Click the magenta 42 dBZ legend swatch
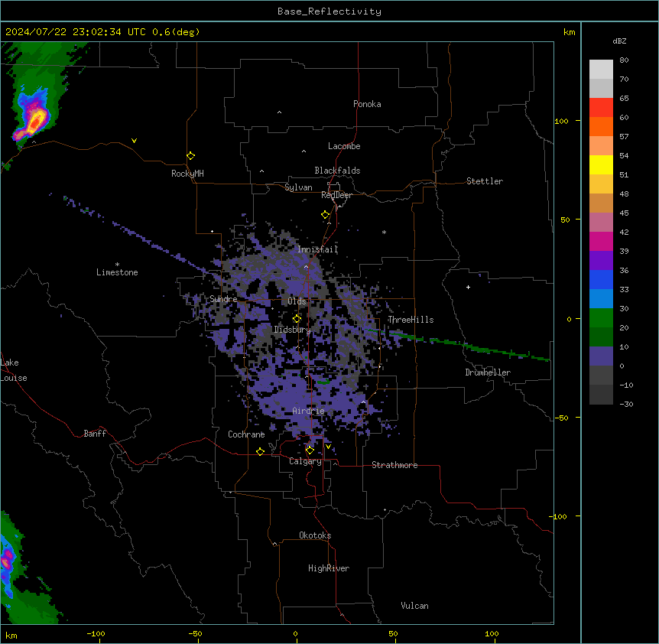The width and height of the screenshot is (659, 644). click(x=601, y=241)
